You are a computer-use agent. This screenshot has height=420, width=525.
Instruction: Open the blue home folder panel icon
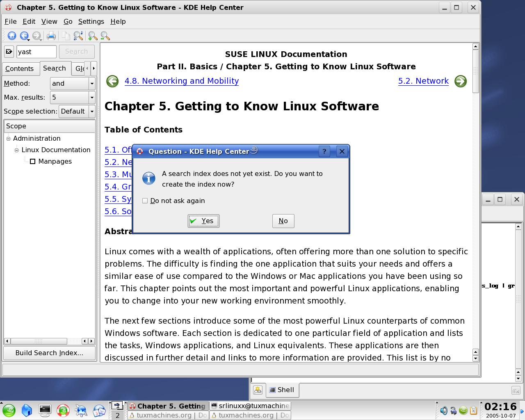[27, 410]
